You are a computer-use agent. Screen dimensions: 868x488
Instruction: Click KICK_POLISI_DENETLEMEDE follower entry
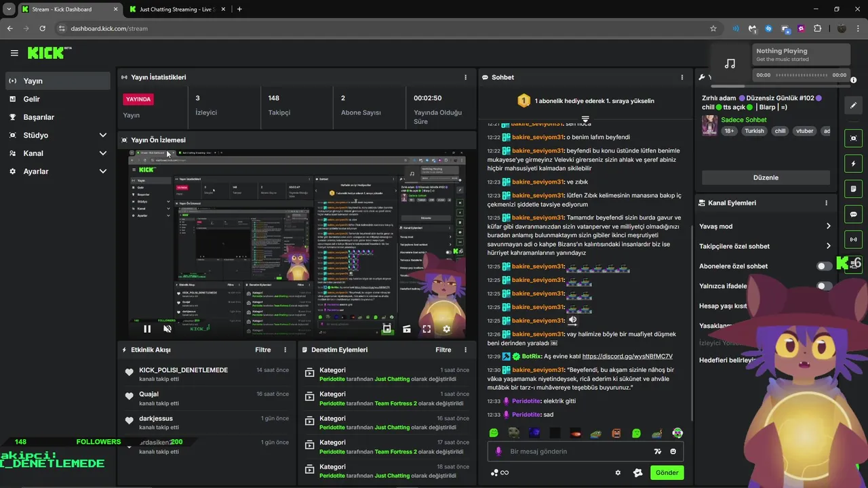tap(205, 374)
